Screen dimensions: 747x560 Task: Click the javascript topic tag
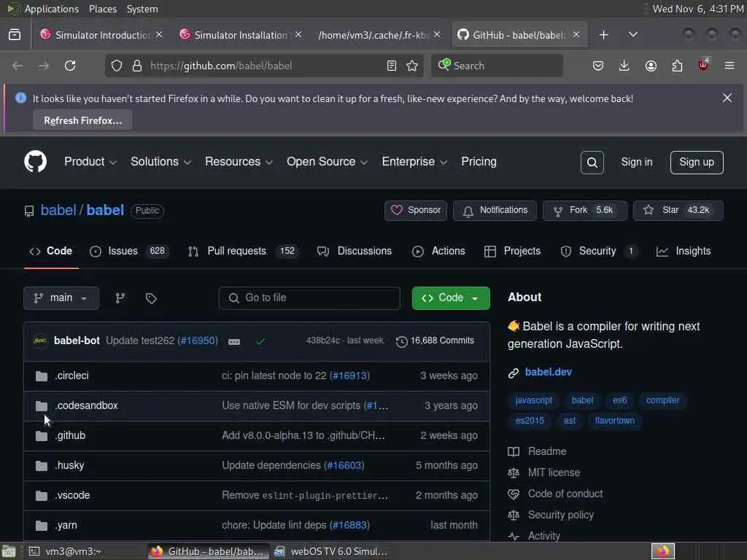pyautogui.click(x=533, y=400)
